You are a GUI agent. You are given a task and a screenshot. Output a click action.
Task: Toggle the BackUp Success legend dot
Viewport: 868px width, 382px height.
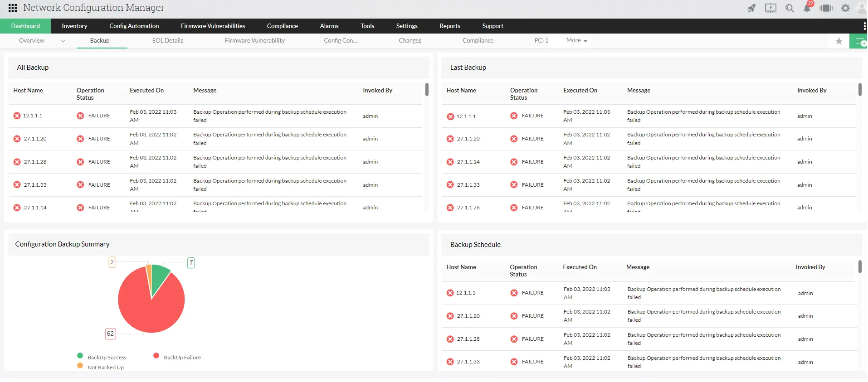point(80,356)
